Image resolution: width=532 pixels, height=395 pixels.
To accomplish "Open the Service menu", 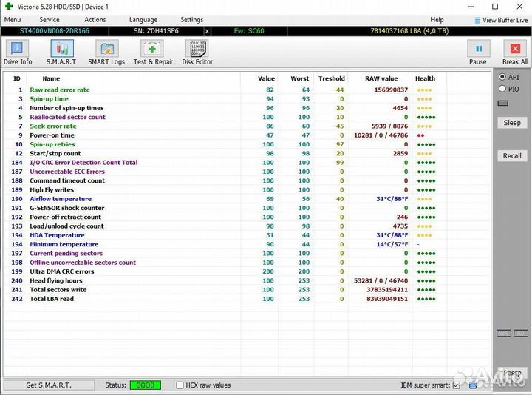I will tap(50, 20).
